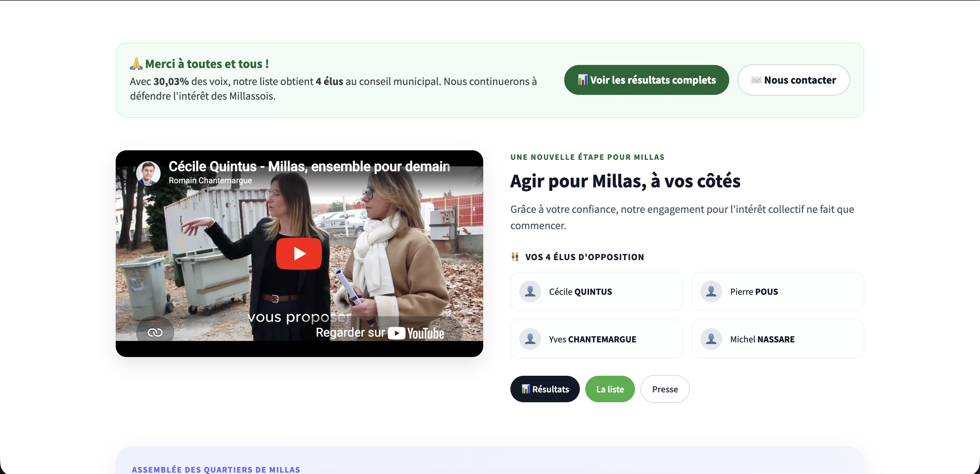Click the Romain Chantemargue channel name
The height and width of the screenshot is (474, 980).
tap(210, 181)
